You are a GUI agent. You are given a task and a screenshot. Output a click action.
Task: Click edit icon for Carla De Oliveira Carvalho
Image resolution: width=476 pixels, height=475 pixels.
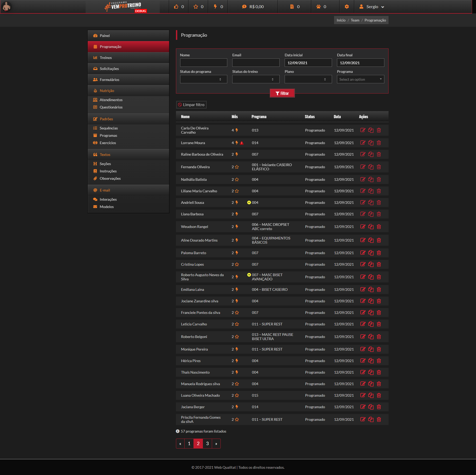pyautogui.click(x=363, y=130)
